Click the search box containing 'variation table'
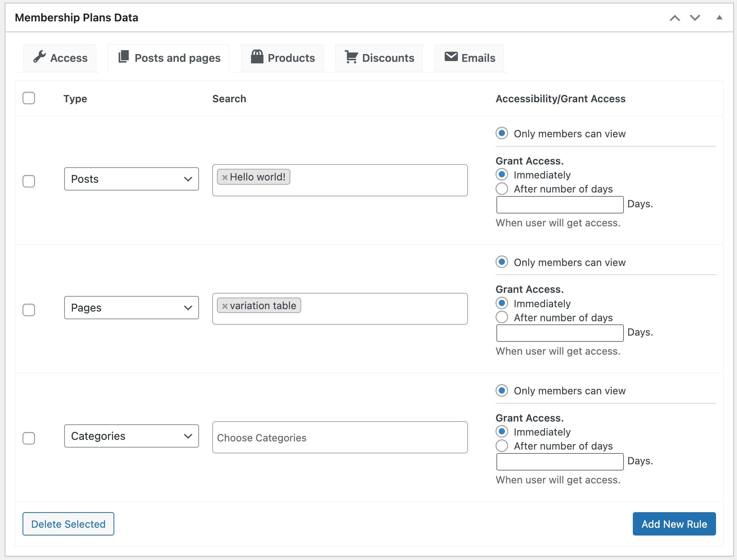The image size is (737, 560). click(340, 309)
